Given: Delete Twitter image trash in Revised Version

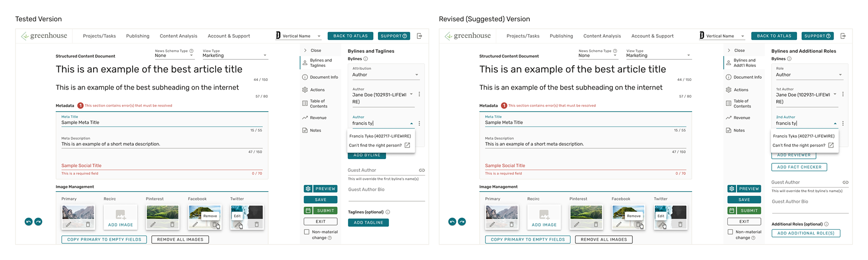Looking at the screenshot, I should tap(680, 224).
